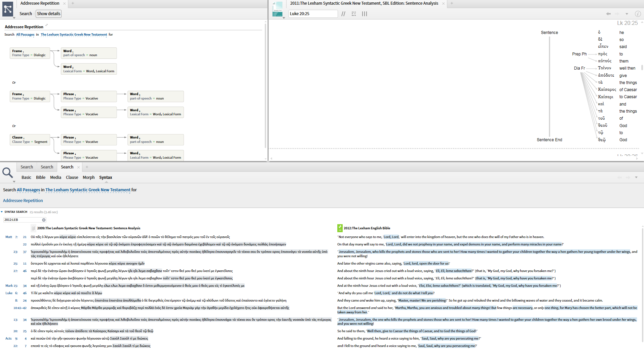Select the Clause 1 Segment query node
Viewport: 644px width, 350px height.
pos(30,140)
